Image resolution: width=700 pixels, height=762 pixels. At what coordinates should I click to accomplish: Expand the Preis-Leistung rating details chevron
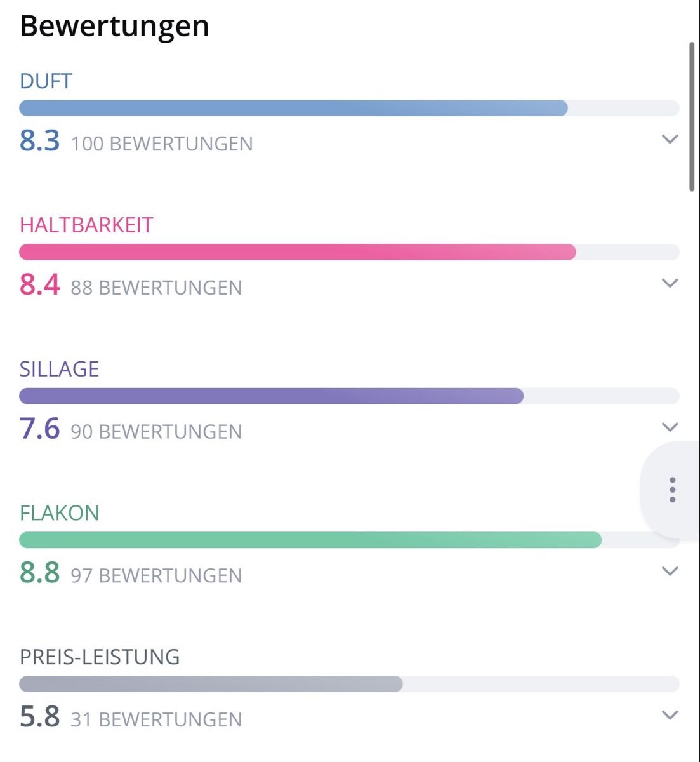(x=670, y=716)
